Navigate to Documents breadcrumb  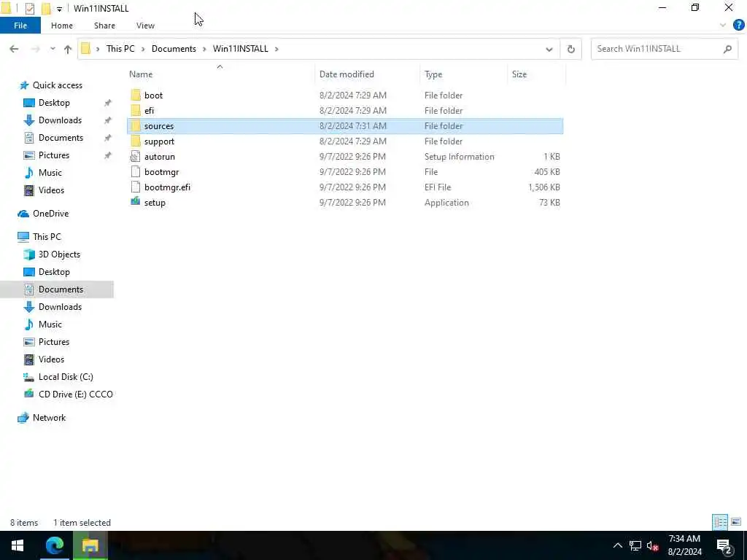[x=174, y=49]
